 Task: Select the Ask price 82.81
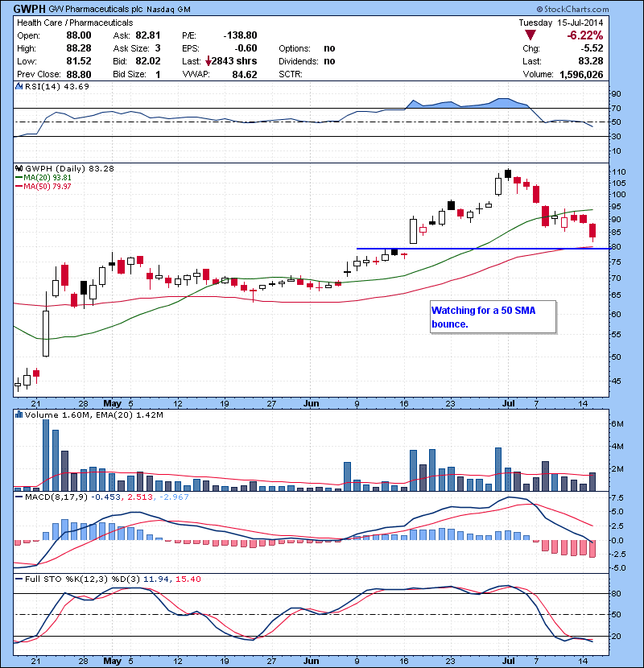coord(148,35)
